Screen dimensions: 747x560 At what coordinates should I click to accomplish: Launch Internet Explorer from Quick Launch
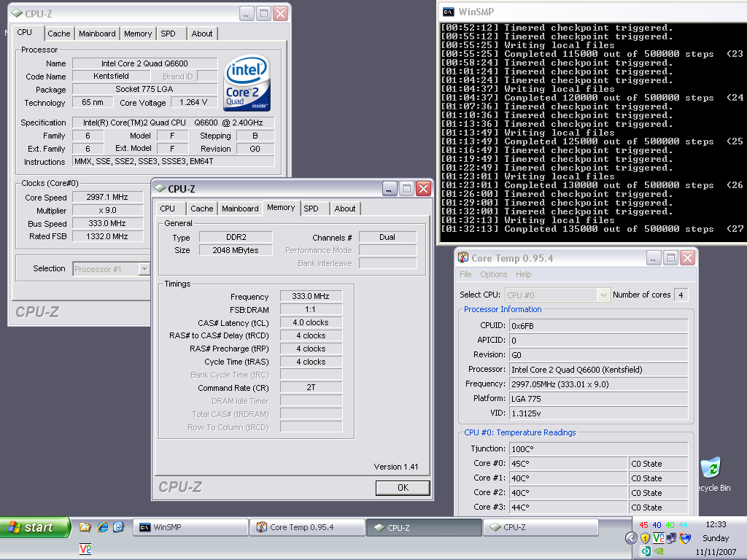click(102, 527)
